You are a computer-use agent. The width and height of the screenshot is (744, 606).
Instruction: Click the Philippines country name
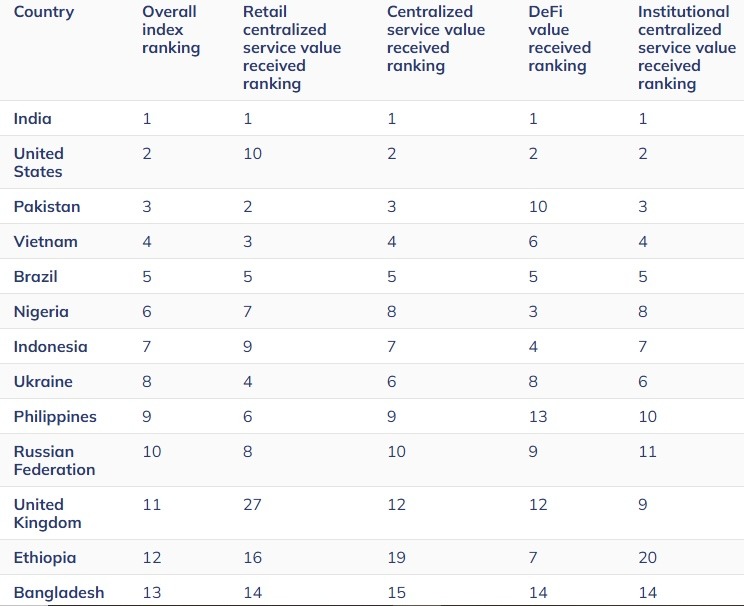(x=55, y=416)
